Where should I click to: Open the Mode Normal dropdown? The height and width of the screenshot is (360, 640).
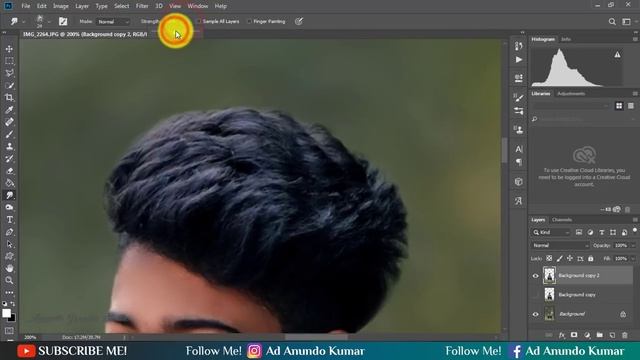click(x=113, y=22)
